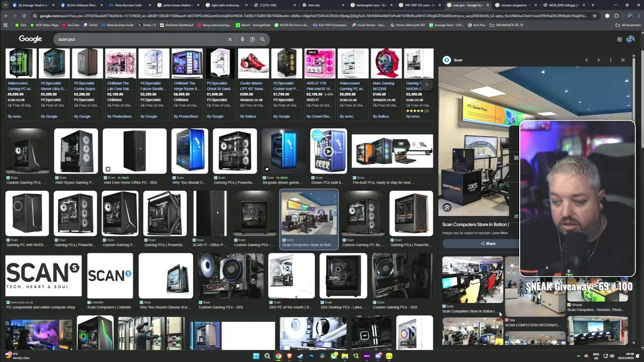This screenshot has height=362, width=644.
Task: Open AMD Ryzen Gaming PC image result
Action: 76,151
